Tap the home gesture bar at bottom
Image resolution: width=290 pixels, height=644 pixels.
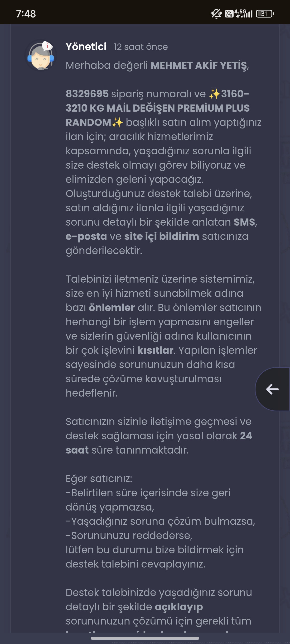click(145, 638)
